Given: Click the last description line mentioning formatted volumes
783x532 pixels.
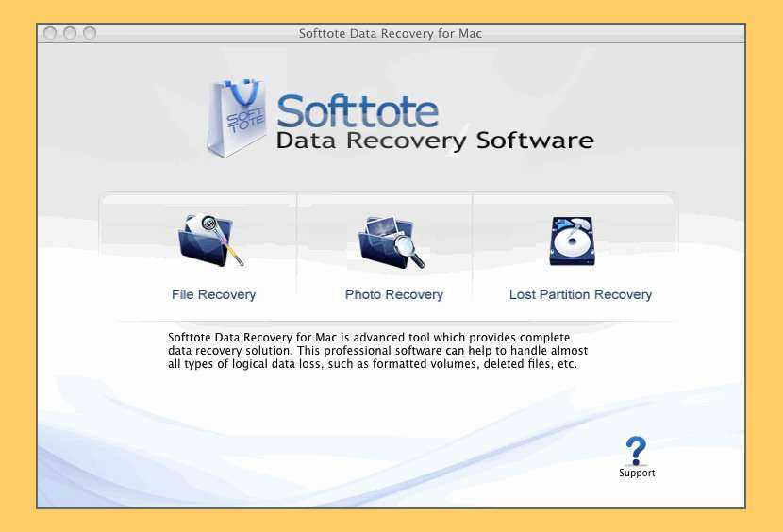Looking at the screenshot, I should click(x=372, y=363).
